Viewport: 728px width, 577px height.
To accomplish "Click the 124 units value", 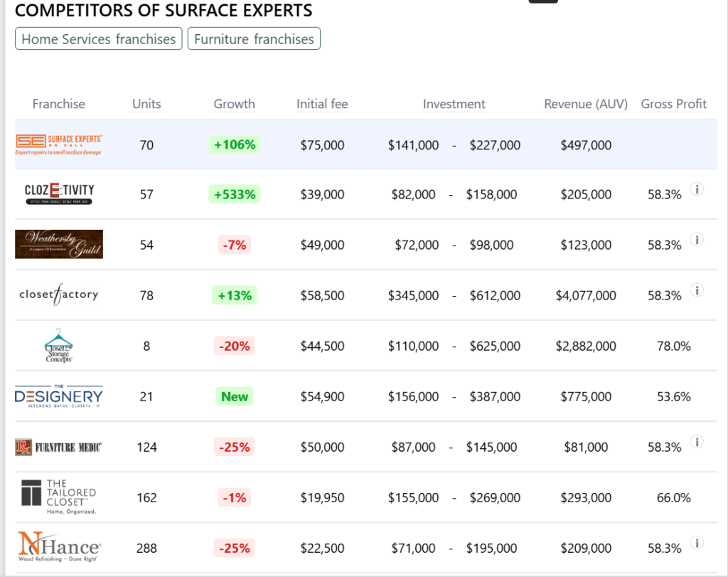I will 146,448.
